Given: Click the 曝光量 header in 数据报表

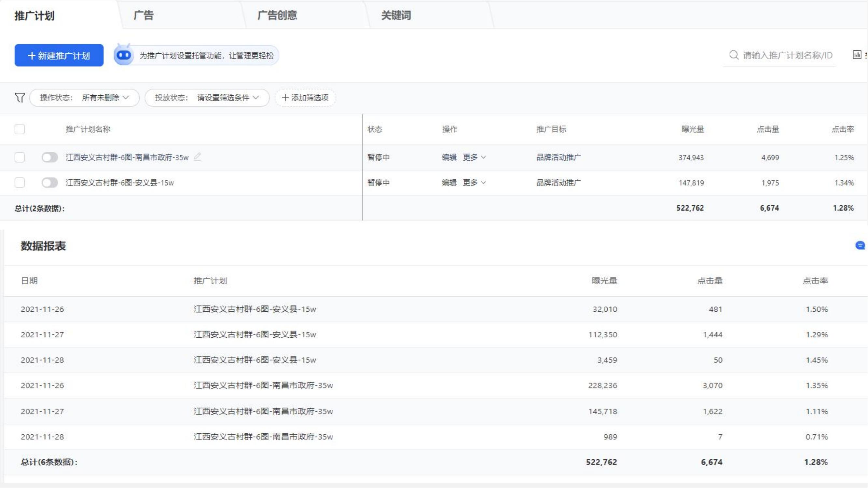Looking at the screenshot, I should pyautogui.click(x=604, y=280).
